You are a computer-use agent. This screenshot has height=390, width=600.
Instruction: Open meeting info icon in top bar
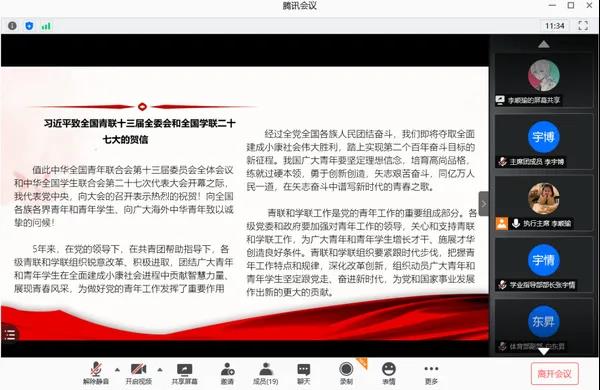point(12,26)
